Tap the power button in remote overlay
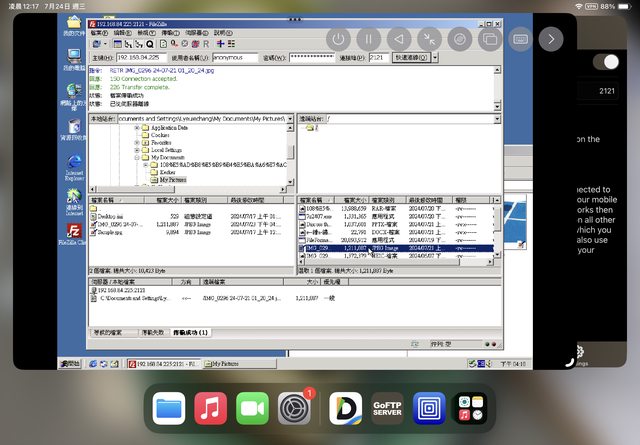Image resolution: width=640 pixels, height=445 pixels. click(340, 39)
